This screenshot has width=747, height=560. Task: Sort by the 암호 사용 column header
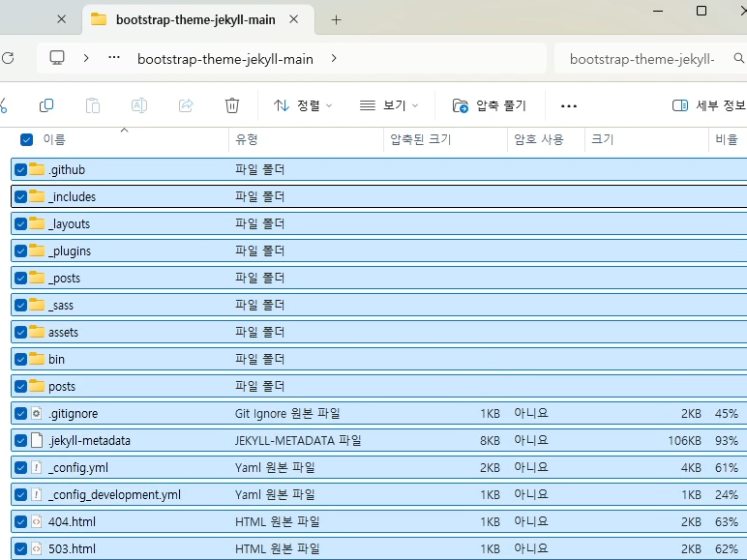(x=539, y=139)
